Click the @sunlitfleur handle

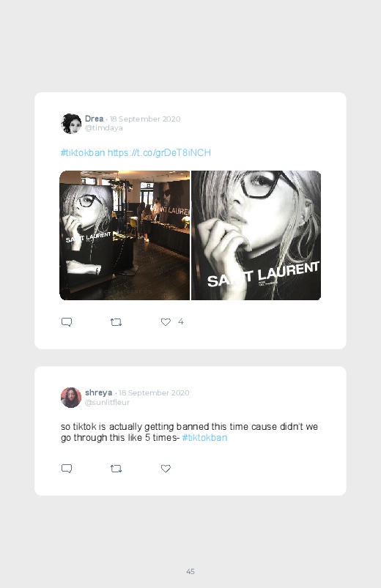[x=107, y=402]
